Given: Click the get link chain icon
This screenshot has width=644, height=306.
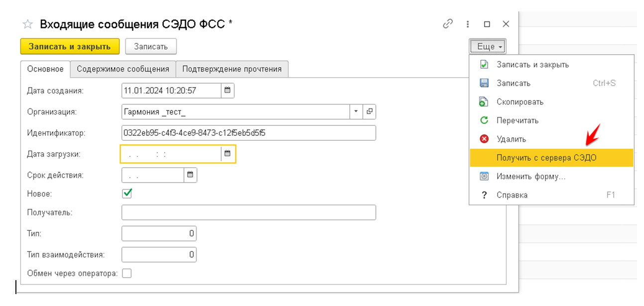Looking at the screenshot, I should 448,24.
